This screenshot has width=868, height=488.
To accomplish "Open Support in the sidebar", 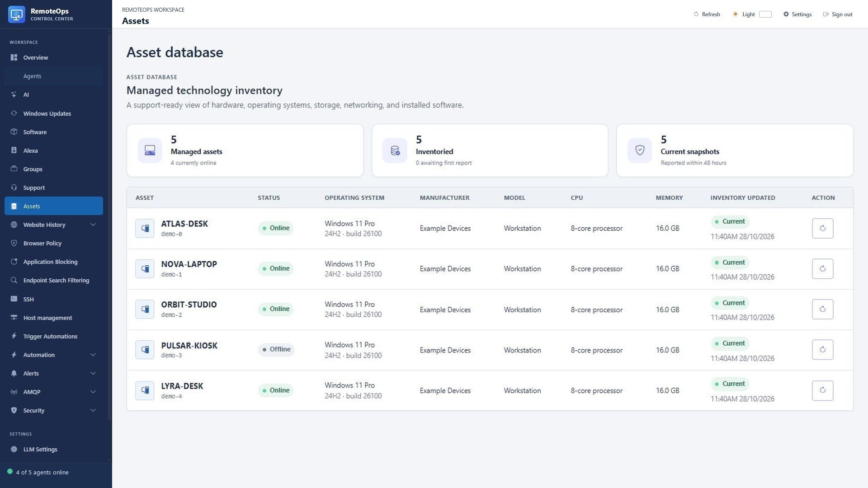I will click(54, 188).
